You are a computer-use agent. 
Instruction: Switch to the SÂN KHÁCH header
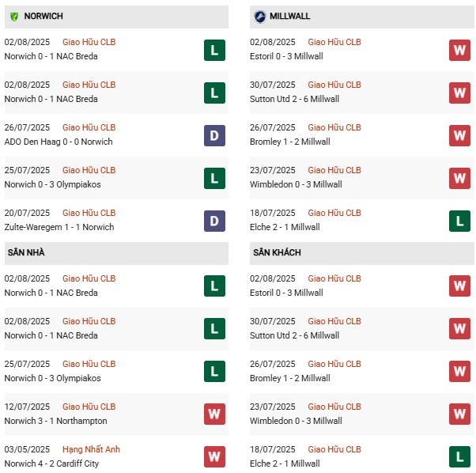[278, 252]
